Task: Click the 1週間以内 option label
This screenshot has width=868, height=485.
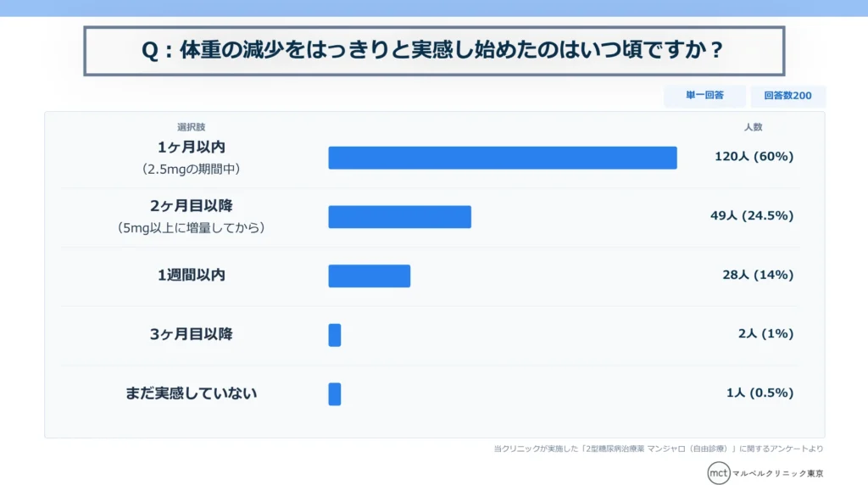Action: 192,276
